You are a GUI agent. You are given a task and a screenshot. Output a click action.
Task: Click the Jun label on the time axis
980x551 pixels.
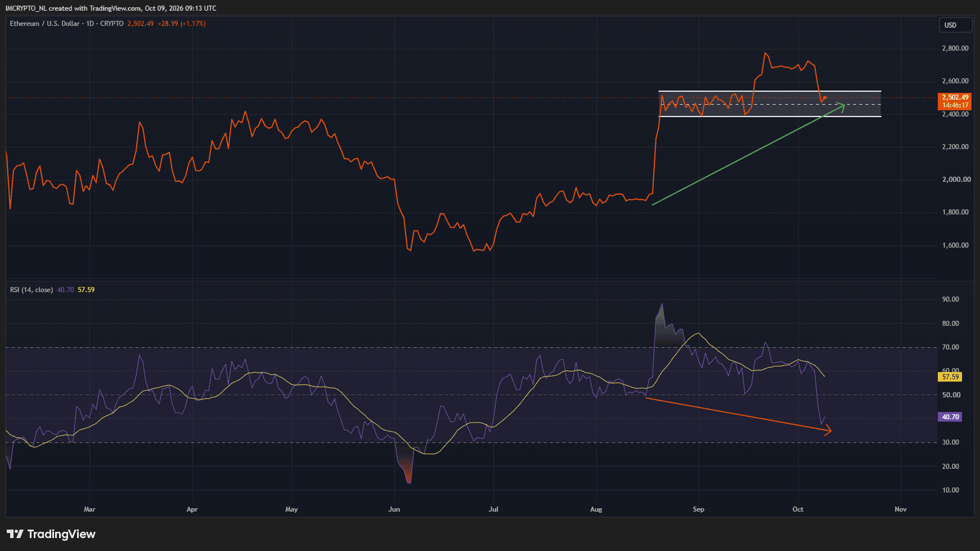coord(394,509)
